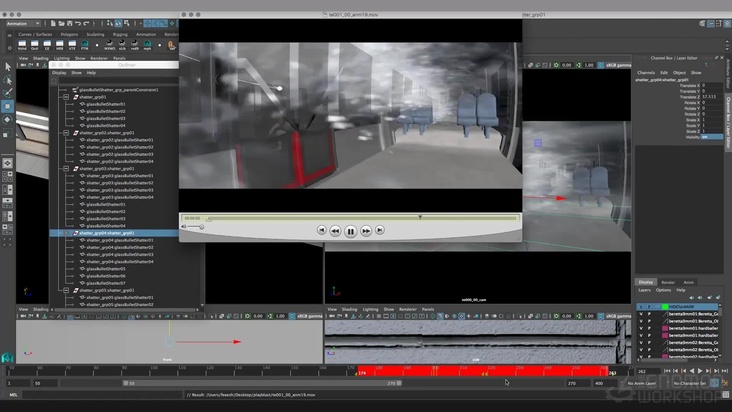Select the arrow Select tool in toolbox
This screenshot has height=412, width=732.
pos(7,67)
